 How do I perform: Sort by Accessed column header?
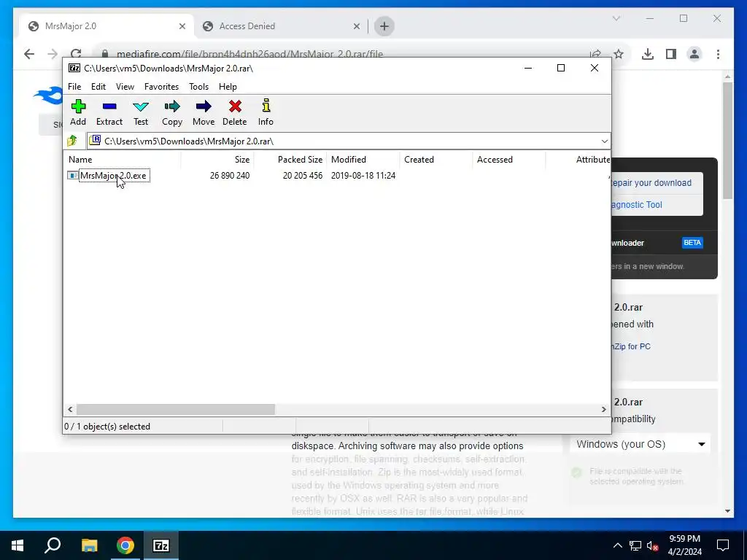[x=508, y=160]
